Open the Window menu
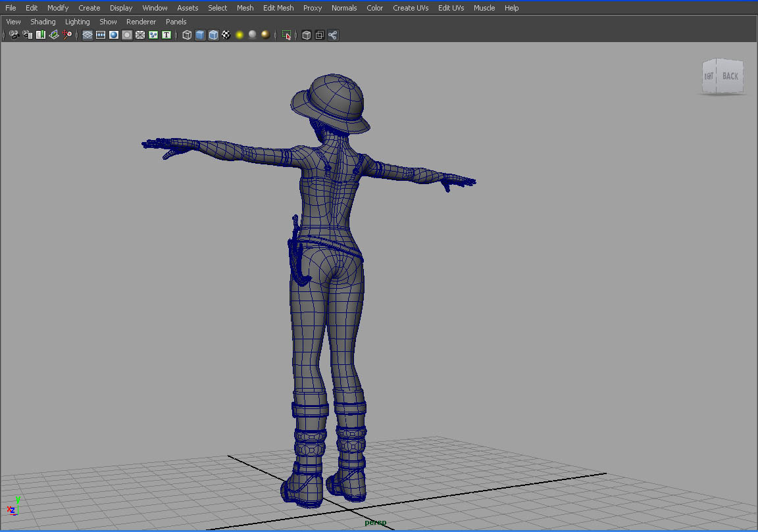This screenshot has width=758, height=532. coord(155,8)
